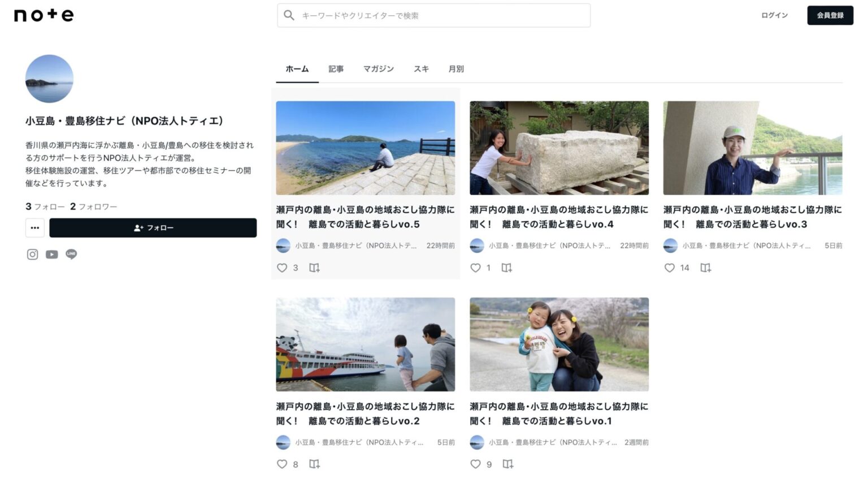Focus the keyword search field
Viewport: 868px width, 491px height.
tap(441, 15)
